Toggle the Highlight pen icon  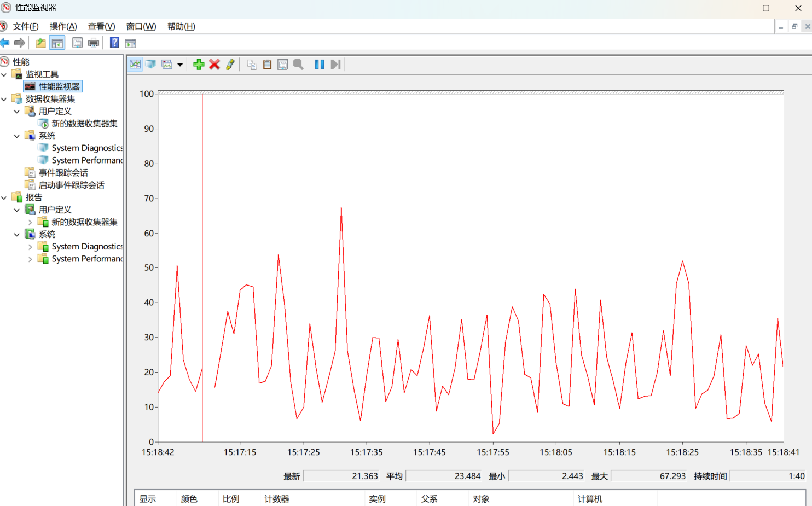pos(230,65)
